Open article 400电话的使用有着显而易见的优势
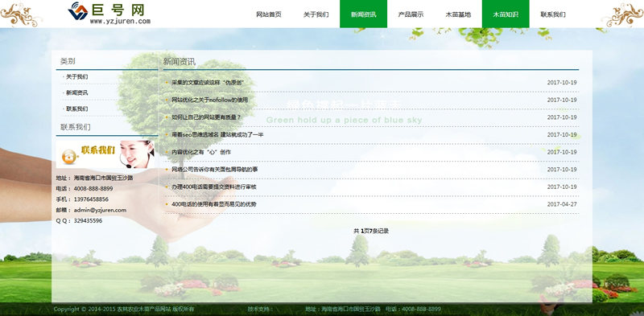 coord(214,204)
